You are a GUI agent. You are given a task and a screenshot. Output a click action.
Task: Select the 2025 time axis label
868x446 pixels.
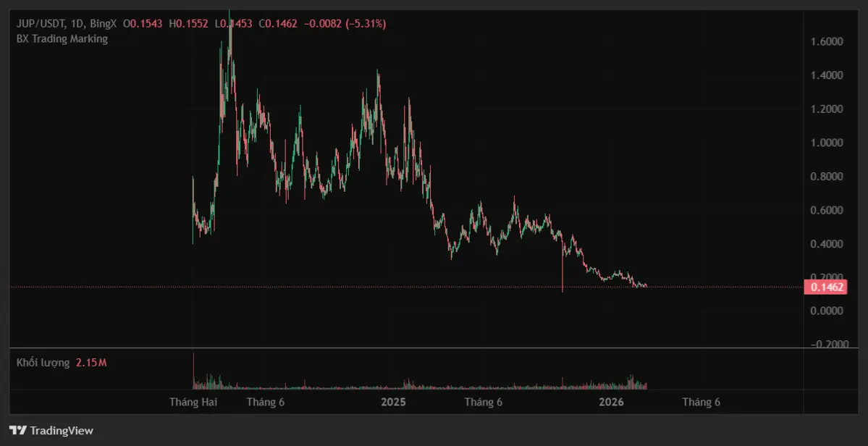click(394, 402)
